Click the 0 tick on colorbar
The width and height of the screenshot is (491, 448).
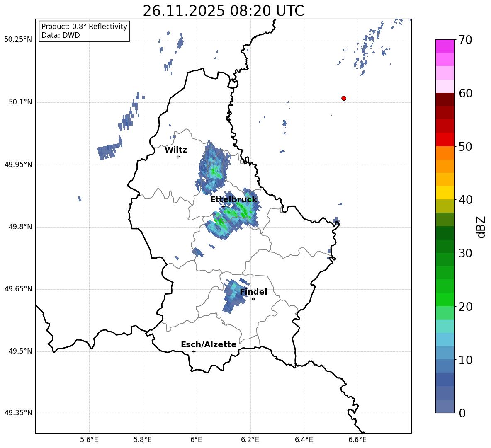click(462, 413)
